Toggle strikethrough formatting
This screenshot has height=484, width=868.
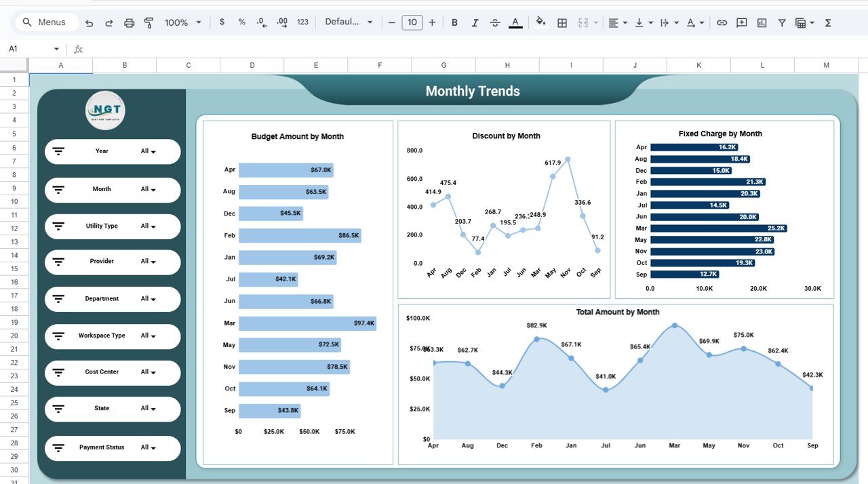[x=495, y=22]
